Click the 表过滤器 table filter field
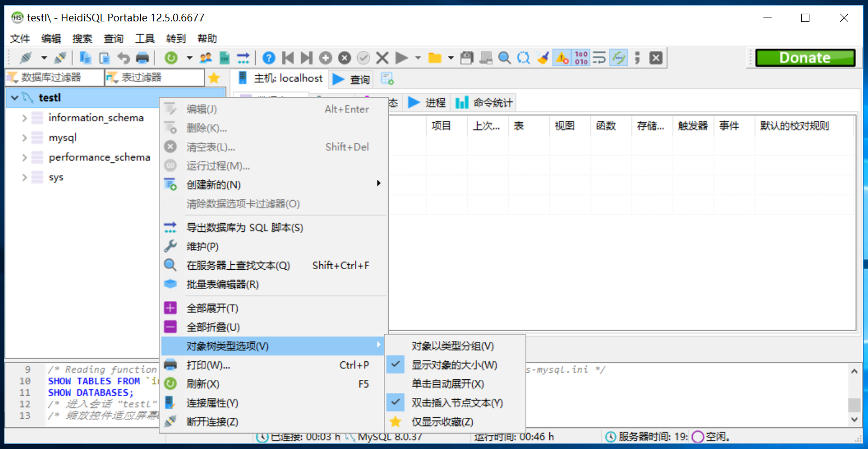The height and width of the screenshot is (449, 868). [x=155, y=78]
